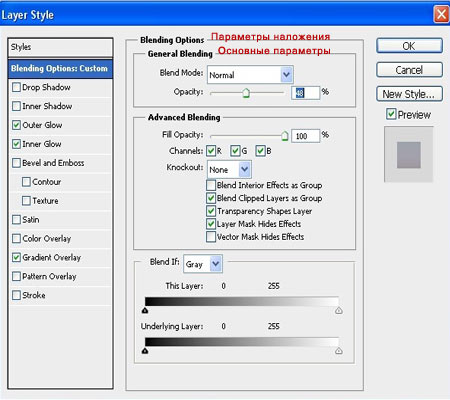Viewport: 450px width, 400px height.
Task: Click the Fill Opacity percentage field
Action: click(x=305, y=136)
